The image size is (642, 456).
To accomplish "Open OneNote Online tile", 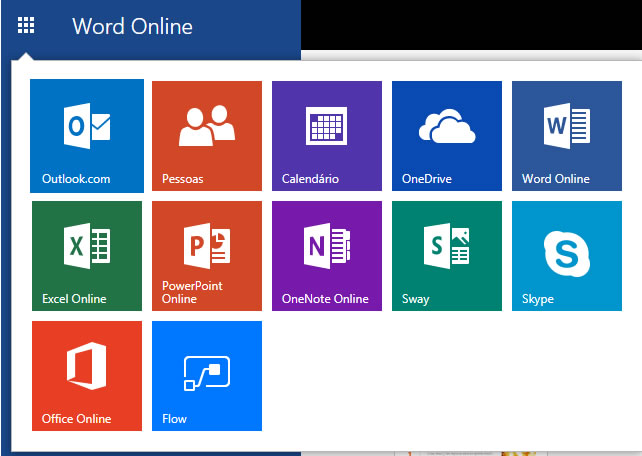I will click(327, 256).
